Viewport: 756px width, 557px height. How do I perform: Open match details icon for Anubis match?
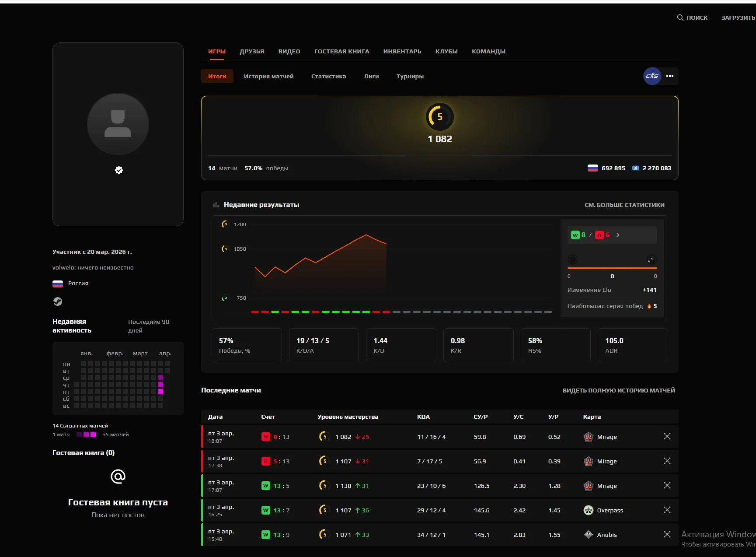click(667, 534)
